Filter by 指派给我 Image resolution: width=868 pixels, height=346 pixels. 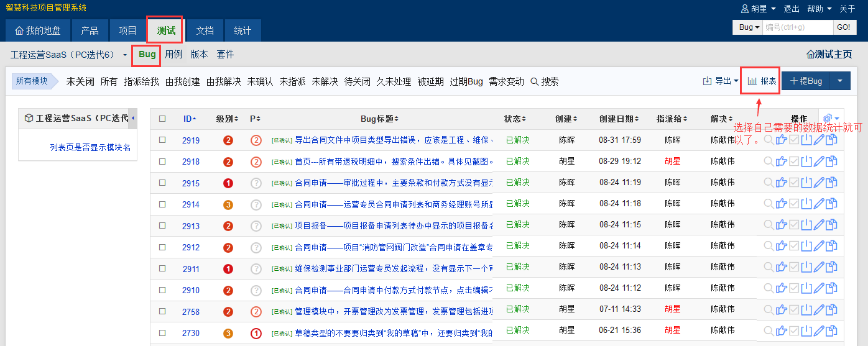pos(141,81)
